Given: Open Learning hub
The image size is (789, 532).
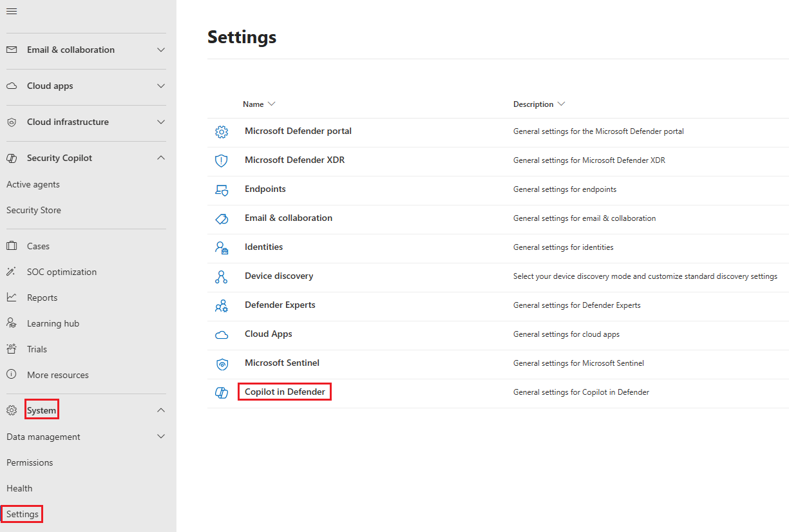Looking at the screenshot, I should point(53,323).
